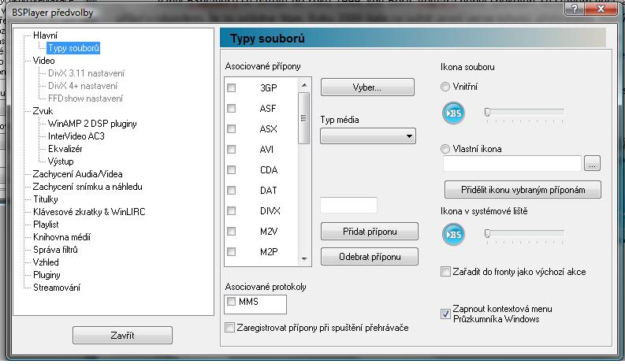
Task: Select DivX 4+ nastavení tree item
Action: pyautogui.click(x=83, y=86)
